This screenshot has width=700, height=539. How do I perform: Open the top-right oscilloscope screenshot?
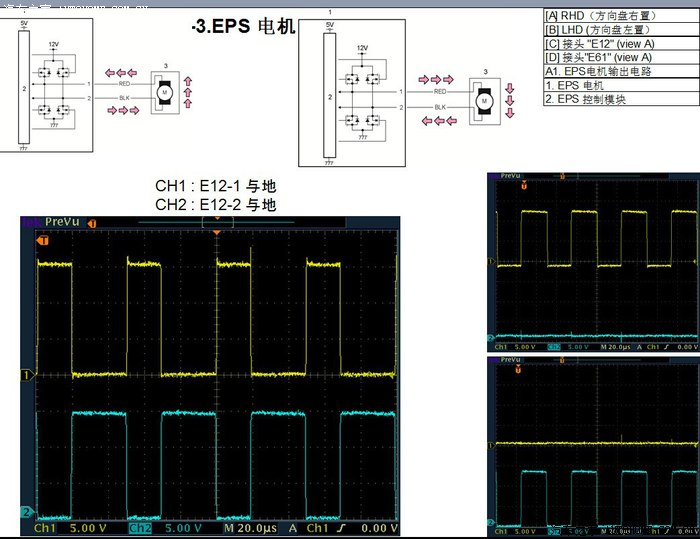coord(592,262)
